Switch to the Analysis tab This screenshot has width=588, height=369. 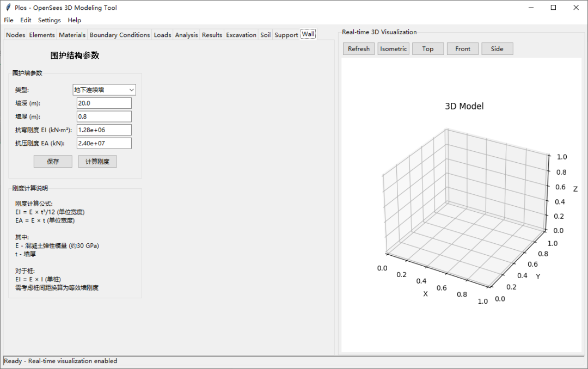coord(186,35)
